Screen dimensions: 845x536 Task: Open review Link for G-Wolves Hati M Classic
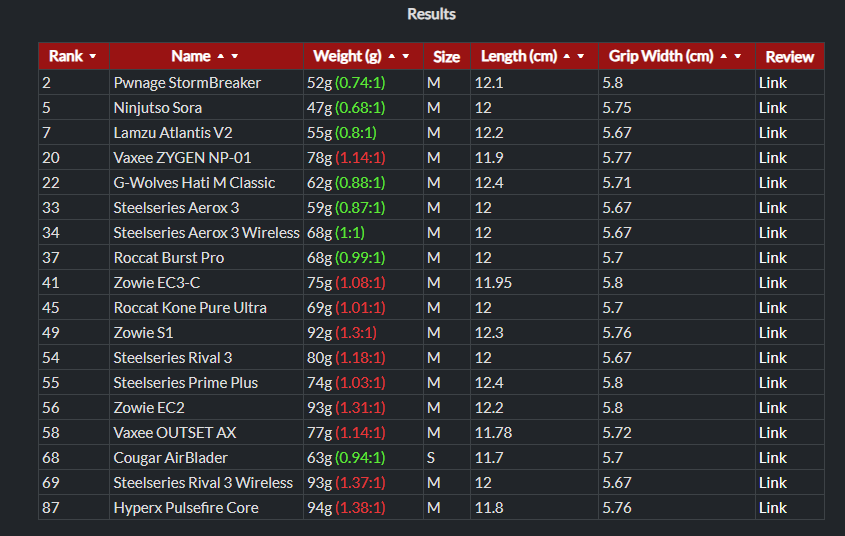pos(773,183)
